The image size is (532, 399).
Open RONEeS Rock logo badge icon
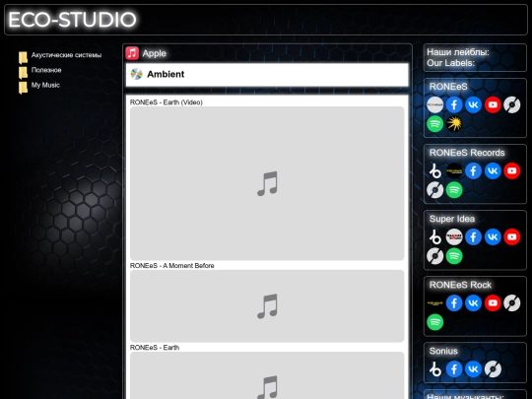click(435, 303)
